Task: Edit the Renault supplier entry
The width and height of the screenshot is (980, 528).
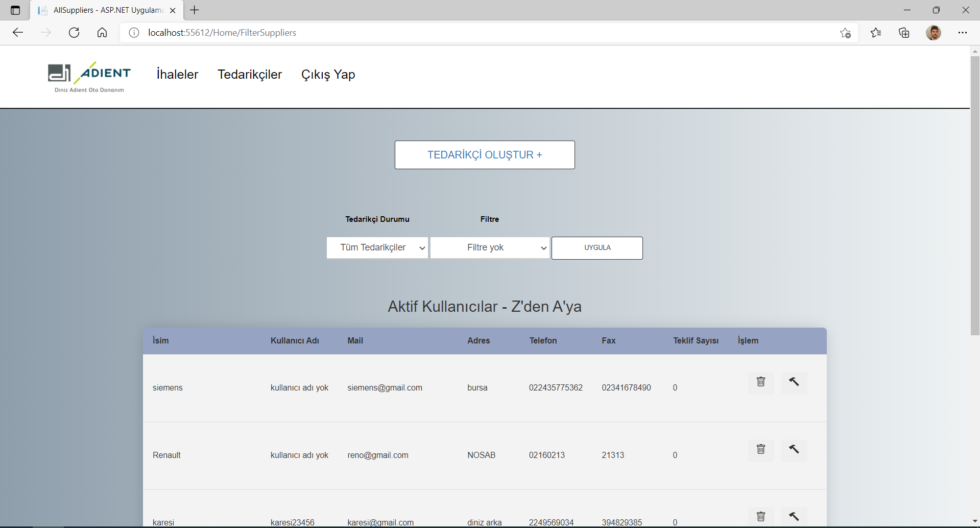Action: (794, 450)
